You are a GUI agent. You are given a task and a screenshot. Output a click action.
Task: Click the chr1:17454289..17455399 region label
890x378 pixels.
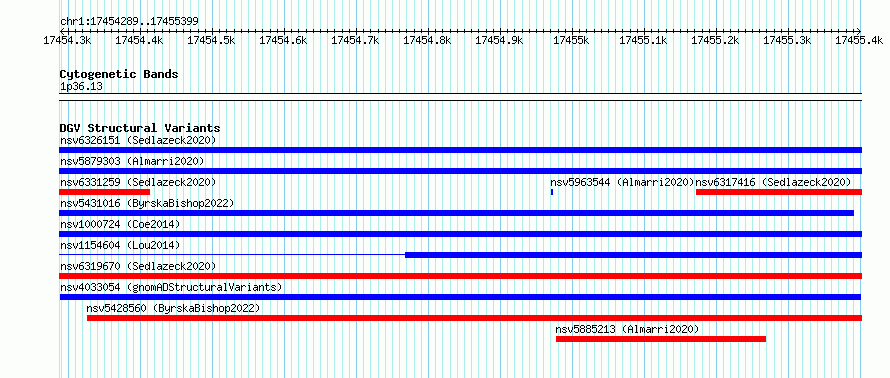[129, 21]
